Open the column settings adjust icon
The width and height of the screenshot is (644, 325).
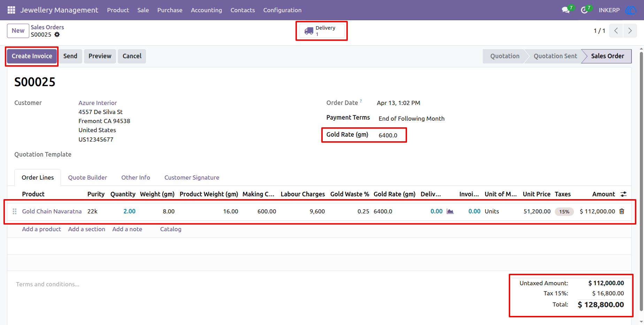[623, 194]
